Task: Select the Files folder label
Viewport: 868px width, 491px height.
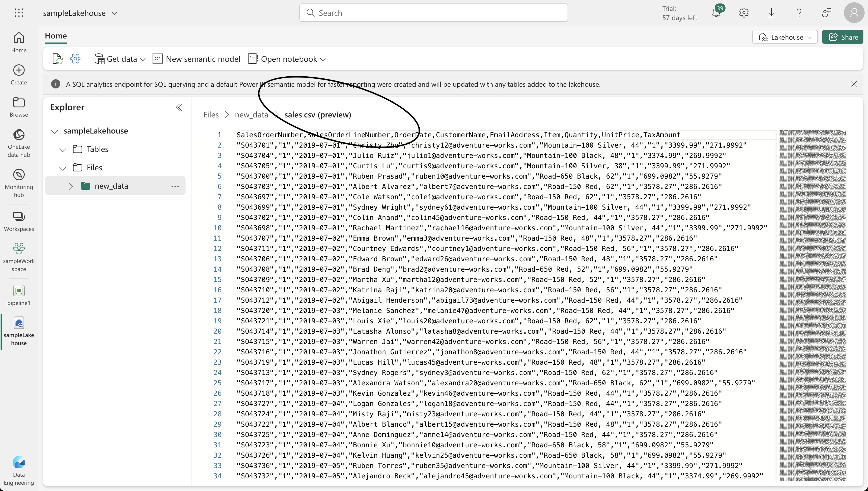Action: pyautogui.click(x=94, y=168)
